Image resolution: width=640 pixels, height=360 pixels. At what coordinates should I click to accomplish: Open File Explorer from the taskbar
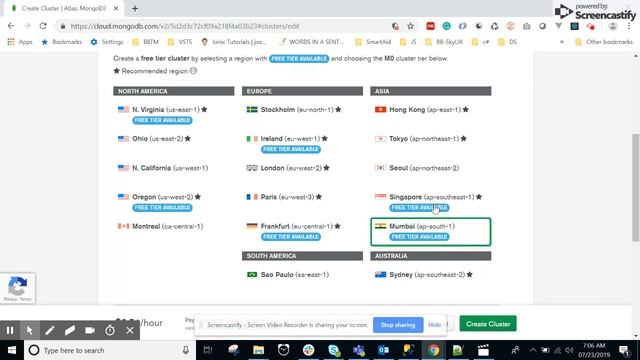point(258,350)
